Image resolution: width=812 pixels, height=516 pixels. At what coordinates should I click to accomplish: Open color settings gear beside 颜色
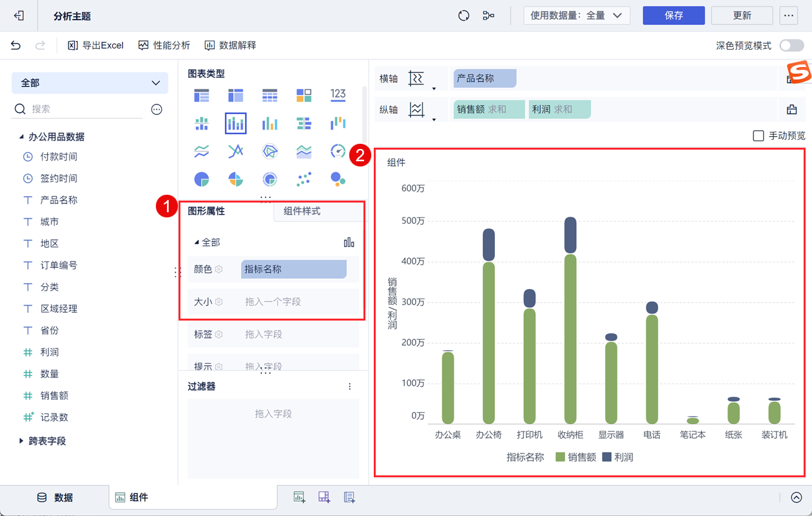click(x=218, y=269)
